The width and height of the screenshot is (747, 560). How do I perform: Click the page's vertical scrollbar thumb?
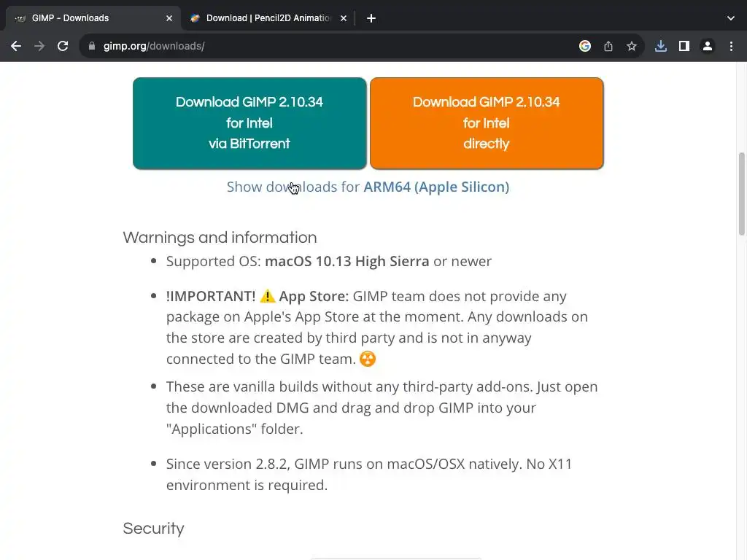[x=742, y=194]
